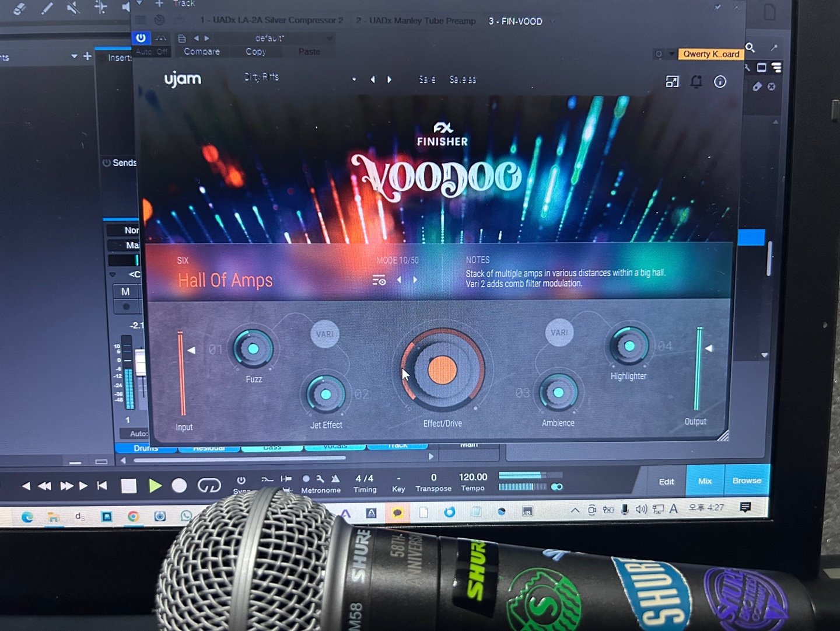Image resolution: width=840 pixels, height=631 pixels.
Task: Open the mode list browser icon
Action: [379, 280]
